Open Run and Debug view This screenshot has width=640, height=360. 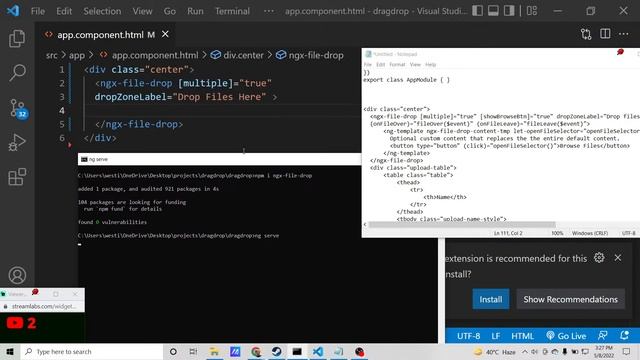click(x=17, y=142)
